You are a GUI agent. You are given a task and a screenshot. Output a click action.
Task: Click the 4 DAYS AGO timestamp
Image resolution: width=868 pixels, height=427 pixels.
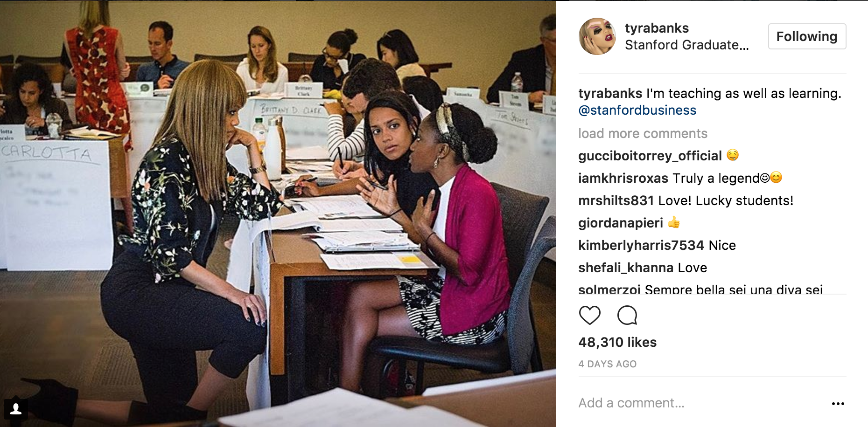coord(608,364)
